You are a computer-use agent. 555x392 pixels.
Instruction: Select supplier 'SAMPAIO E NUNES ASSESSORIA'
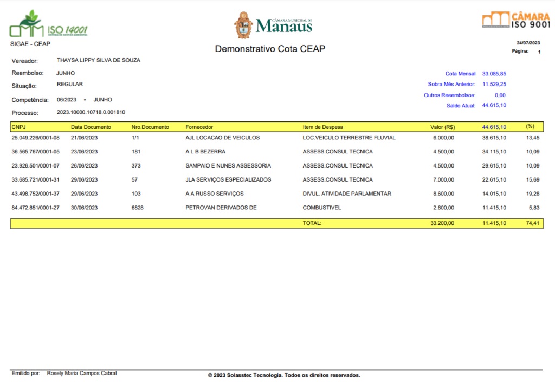tap(228, 166)
